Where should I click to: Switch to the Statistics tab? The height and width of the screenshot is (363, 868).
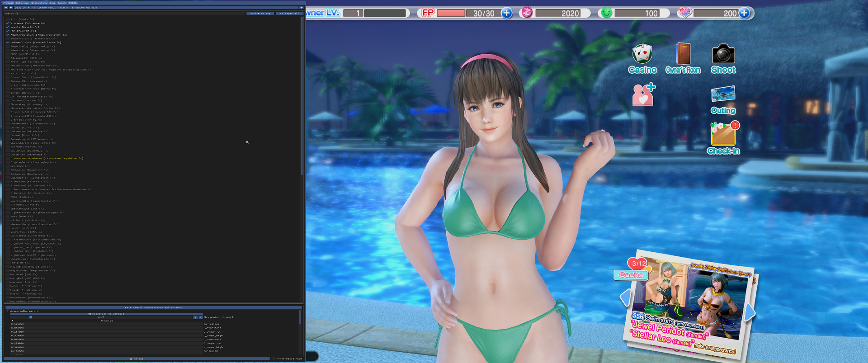tap(39, 3)
